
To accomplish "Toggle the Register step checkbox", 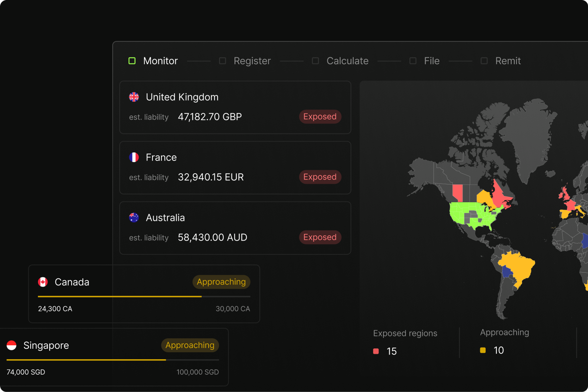I will [222, 61].
